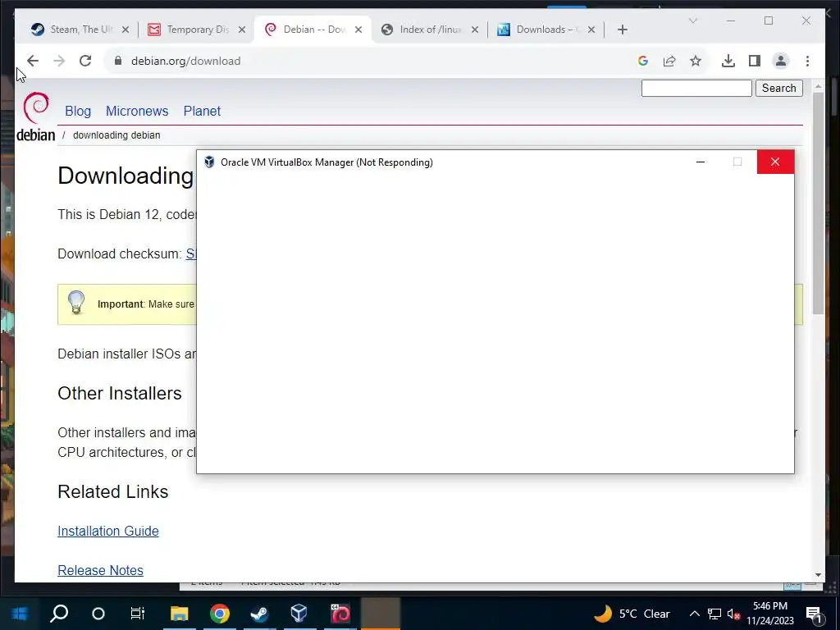Open the Google icon in address bar
Screen dimensions: 840x630
point(643,61)
